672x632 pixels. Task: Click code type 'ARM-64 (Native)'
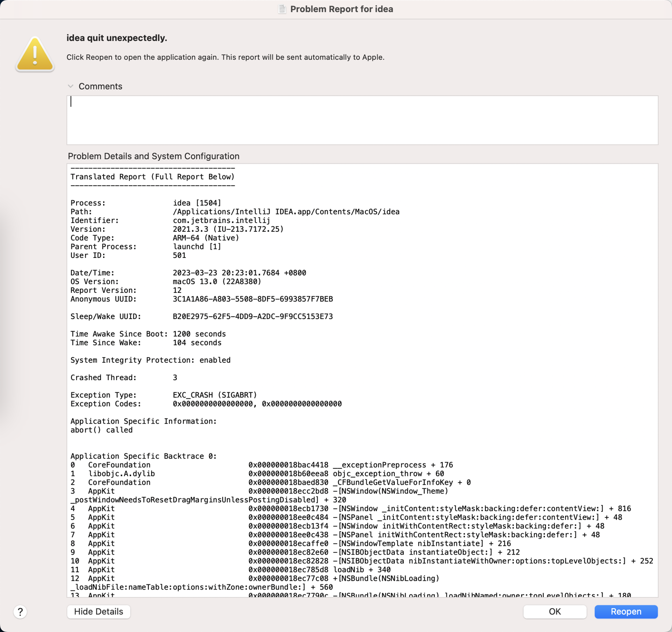click(206, 238)
